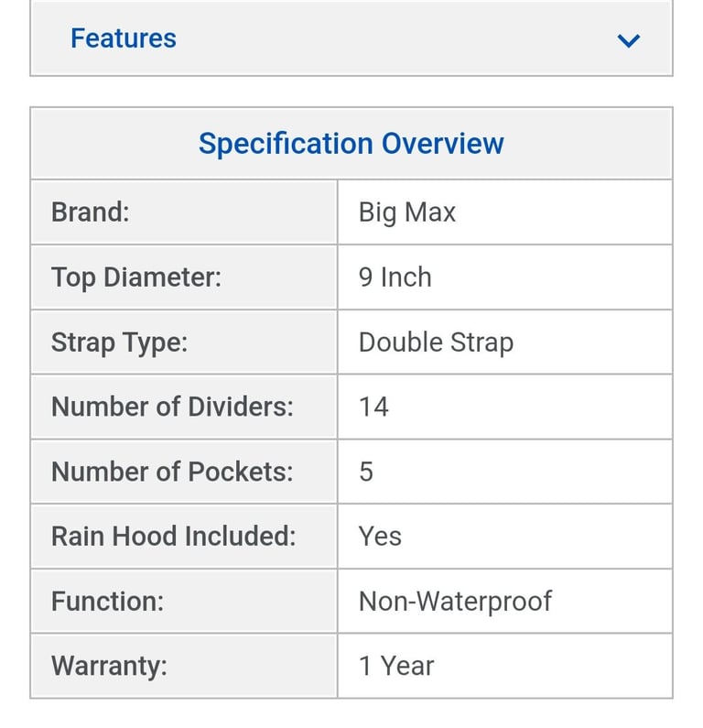Select the Number of Dividers label
This screenshot has height=728, width=703.
point(172,407)
